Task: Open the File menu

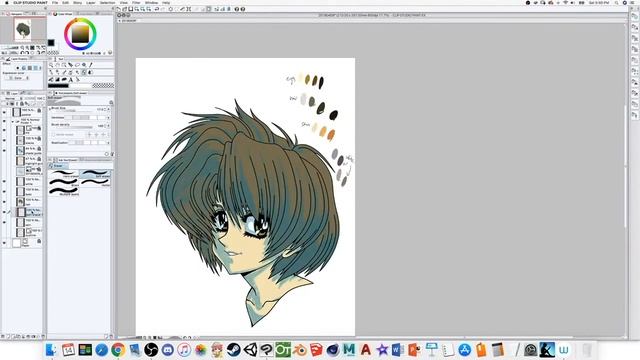Action: 55,2
